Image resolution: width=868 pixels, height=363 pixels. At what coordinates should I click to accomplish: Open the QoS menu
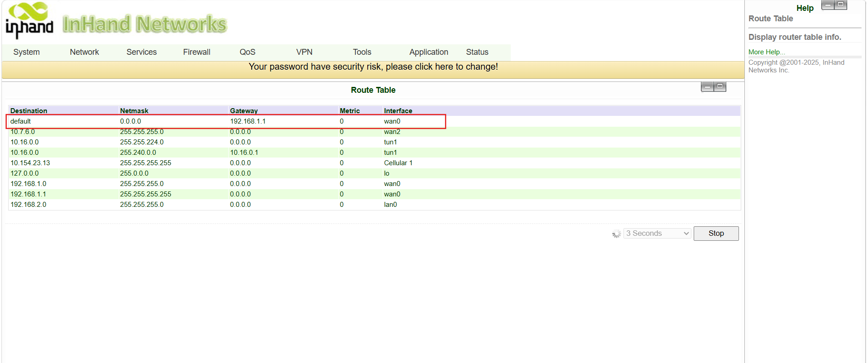click(x=248, y=52)
